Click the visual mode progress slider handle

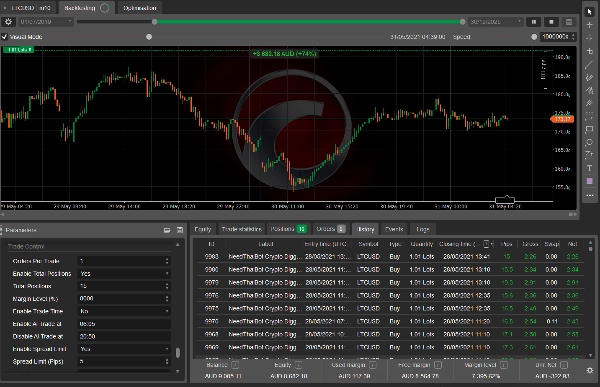click(x=149, y=37)
